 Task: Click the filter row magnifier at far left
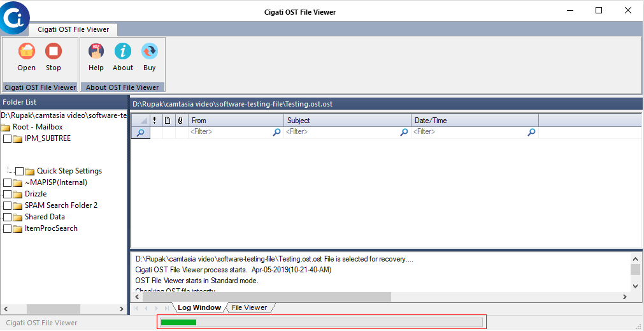point(141,133)
